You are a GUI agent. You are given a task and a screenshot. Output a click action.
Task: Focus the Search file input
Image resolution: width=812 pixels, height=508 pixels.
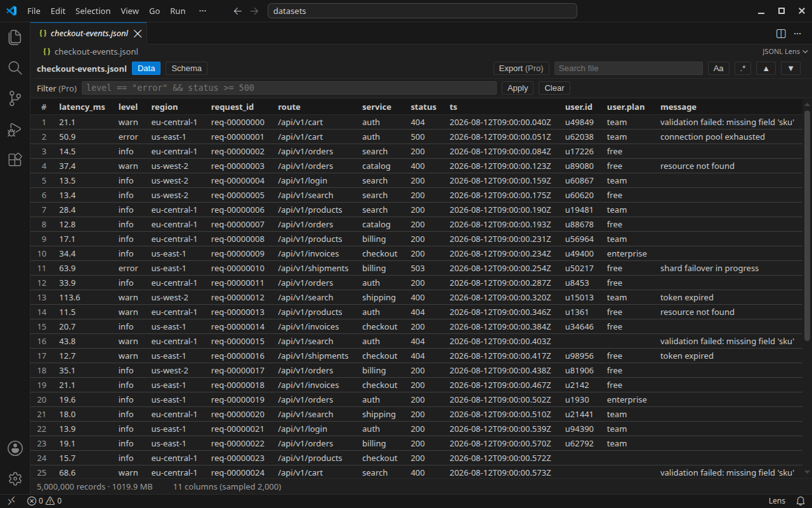click(x=628, y=69)
